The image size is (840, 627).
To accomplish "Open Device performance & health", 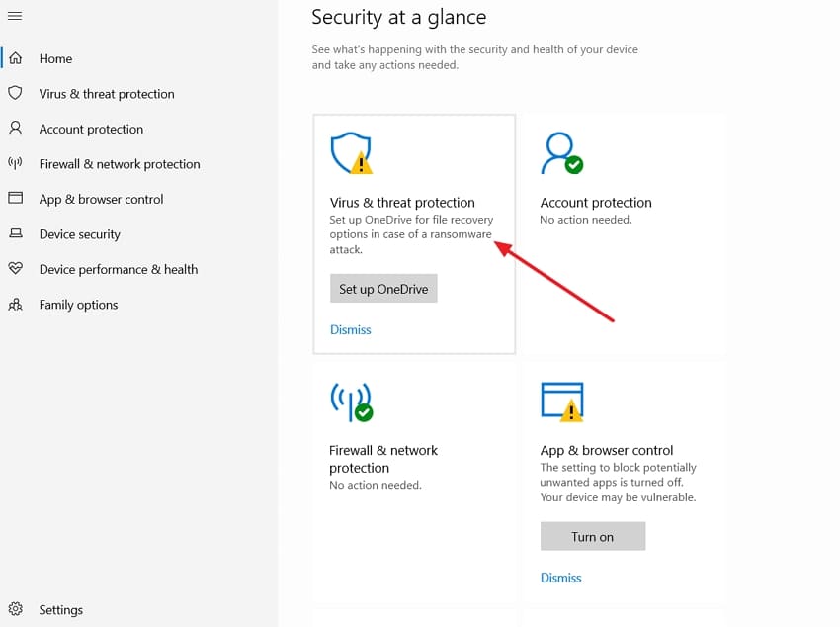I will (x=118, y=269).
